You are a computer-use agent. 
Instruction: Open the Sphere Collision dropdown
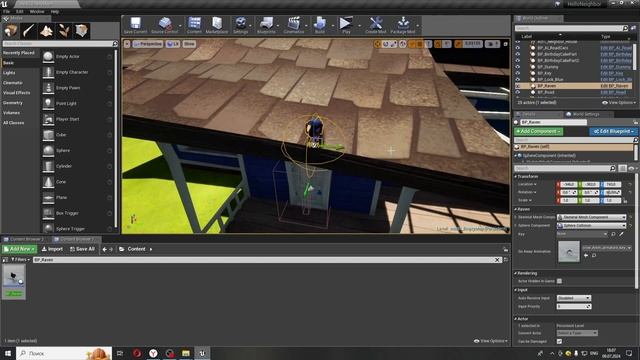pyautogui.click(x=591, y=225)
